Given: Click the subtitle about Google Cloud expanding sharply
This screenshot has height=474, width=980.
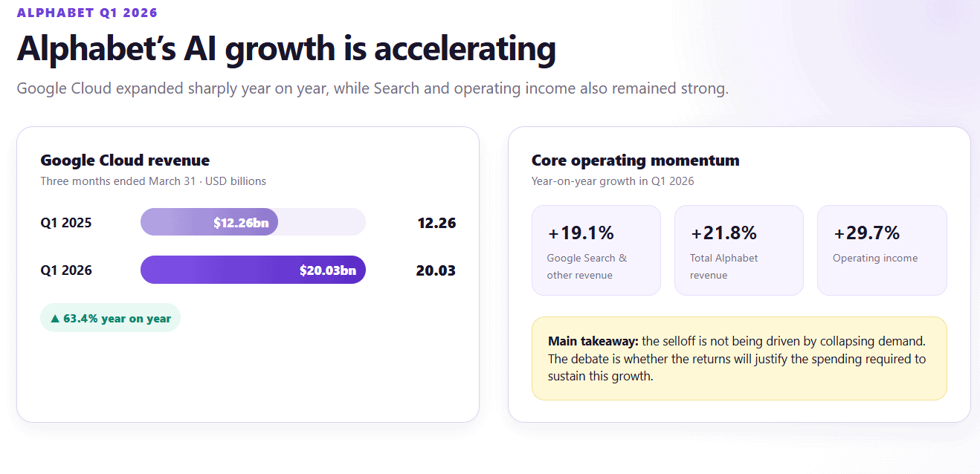Looking at the screenshot, I should pyautogui.click(x=373, y=88).
